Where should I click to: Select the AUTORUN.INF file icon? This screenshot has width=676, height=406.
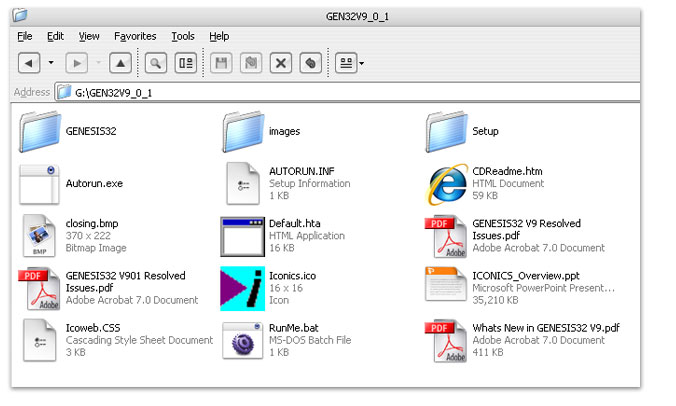pyautogui.click(x=243, y=184)
